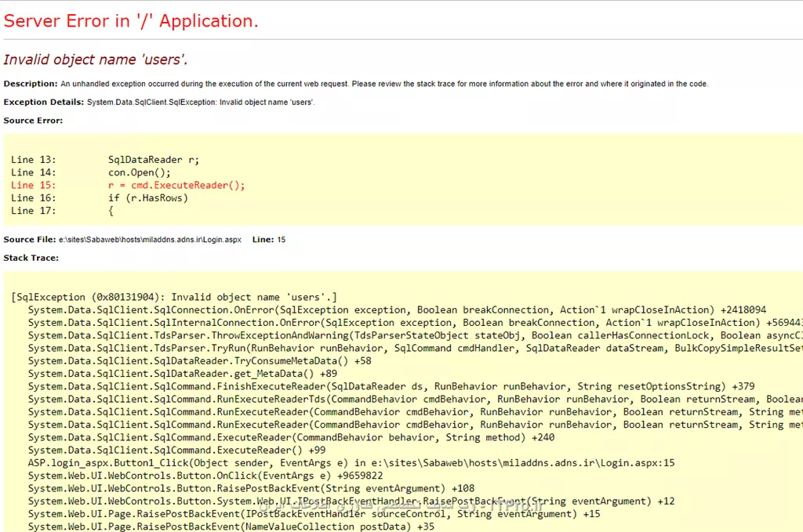Viewport: 803px width, 532px height.
Task: Click the '[SqlException (0x80131904)' stack trace header
Action: tap(174, 297)
